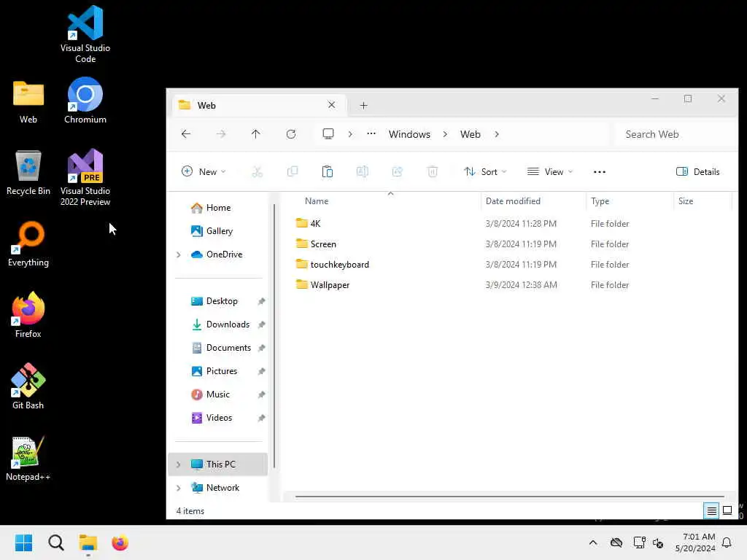The width and height of the screenshot is (747, 560).
Task: Click the Copy icon in Explorer toolbar
Action: (x=292, y=172)
